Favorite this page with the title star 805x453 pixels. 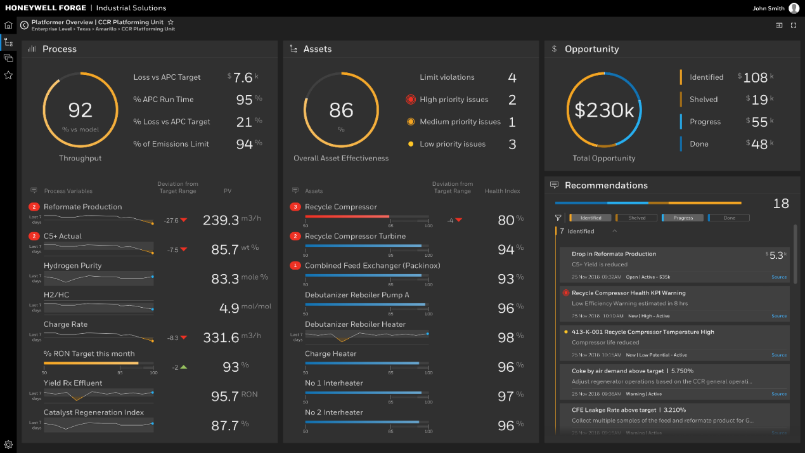(171, 21)
